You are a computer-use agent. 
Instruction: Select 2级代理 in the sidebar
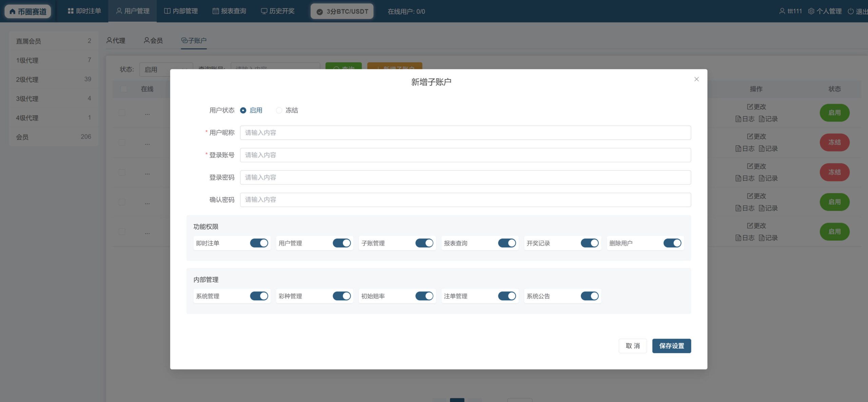54,79
